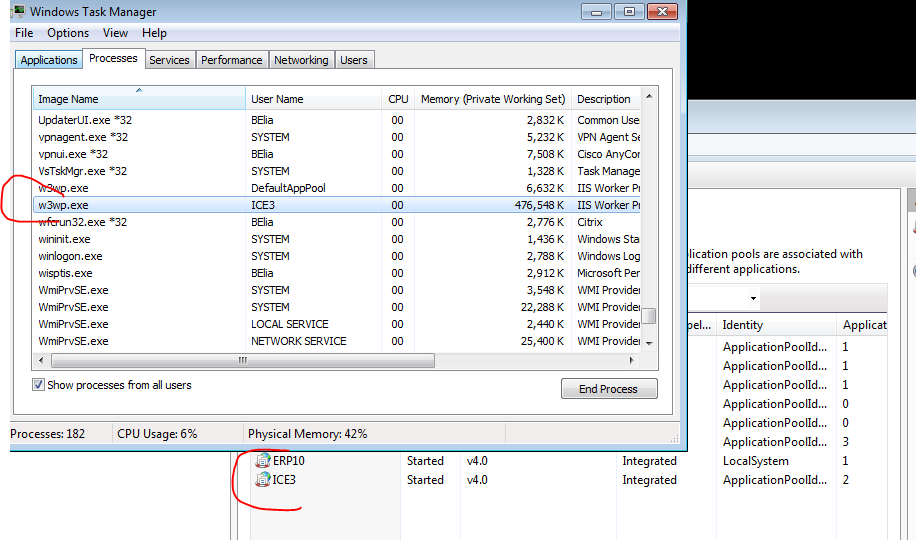Select the wininit.exe process
The width and height of the screenshot is (916, 540).
[x=336, y=238]
